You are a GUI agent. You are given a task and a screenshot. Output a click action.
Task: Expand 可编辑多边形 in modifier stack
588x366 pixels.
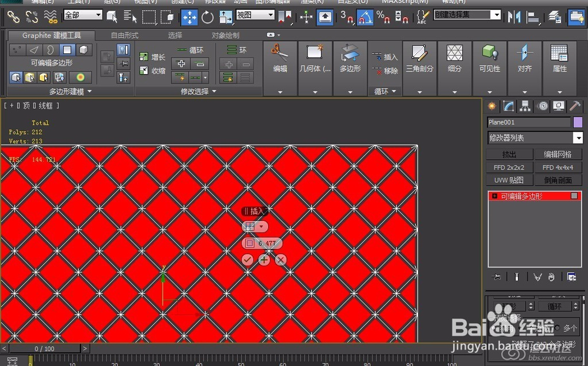coord(495,196)
